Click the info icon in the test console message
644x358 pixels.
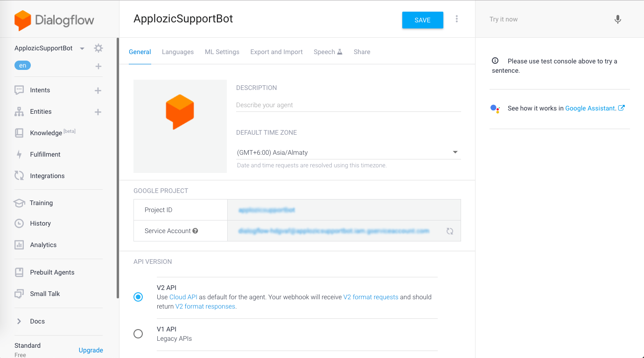[x=495, y=61]
